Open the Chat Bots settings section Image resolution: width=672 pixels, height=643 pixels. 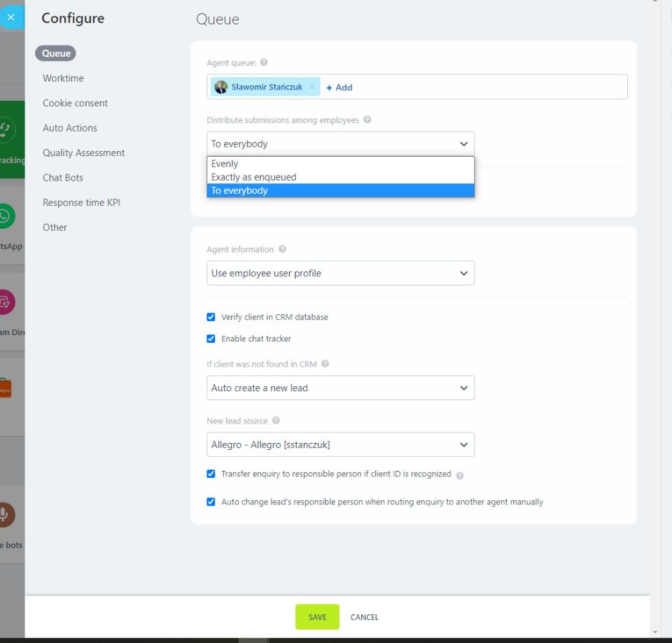[63, 177]
